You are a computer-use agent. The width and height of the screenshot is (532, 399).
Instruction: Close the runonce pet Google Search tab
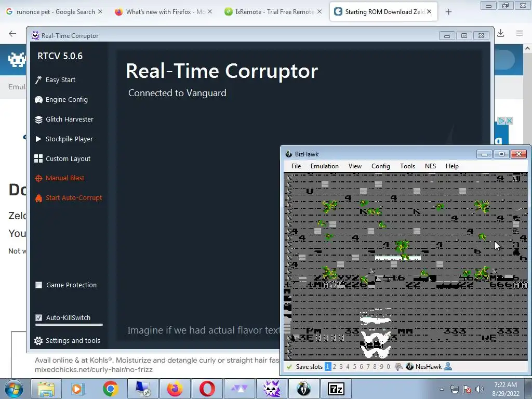coord(100,11)
